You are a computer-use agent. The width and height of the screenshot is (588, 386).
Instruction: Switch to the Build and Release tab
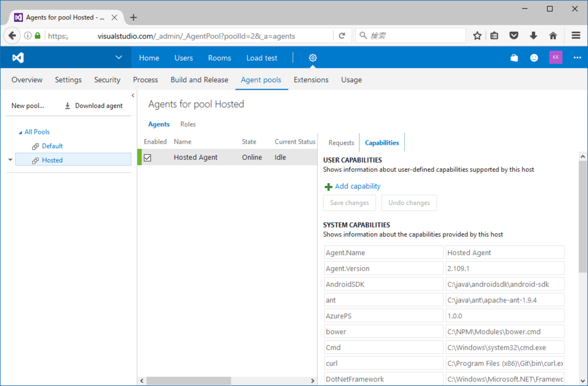pyautogui.click(x=199, y=79)
